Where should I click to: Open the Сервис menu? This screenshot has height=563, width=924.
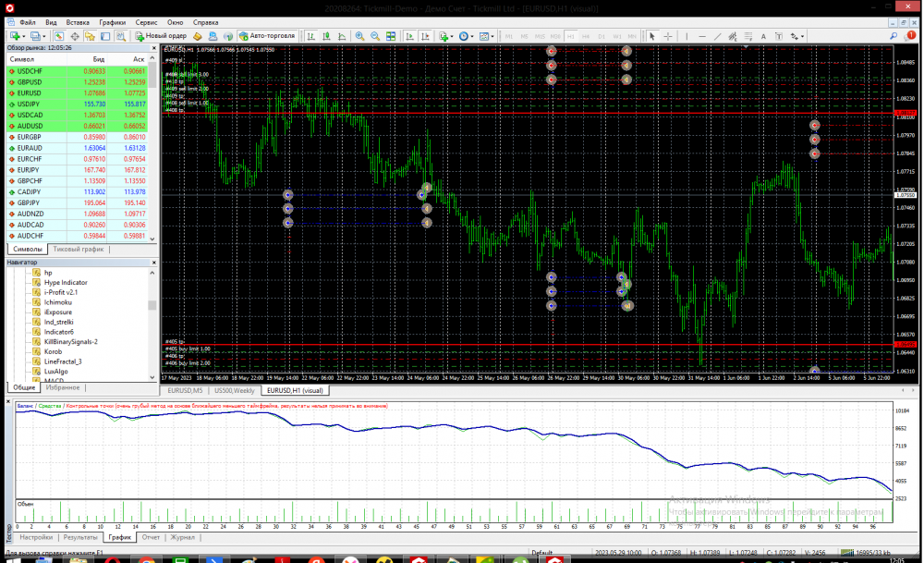click(x=146, y=22)
